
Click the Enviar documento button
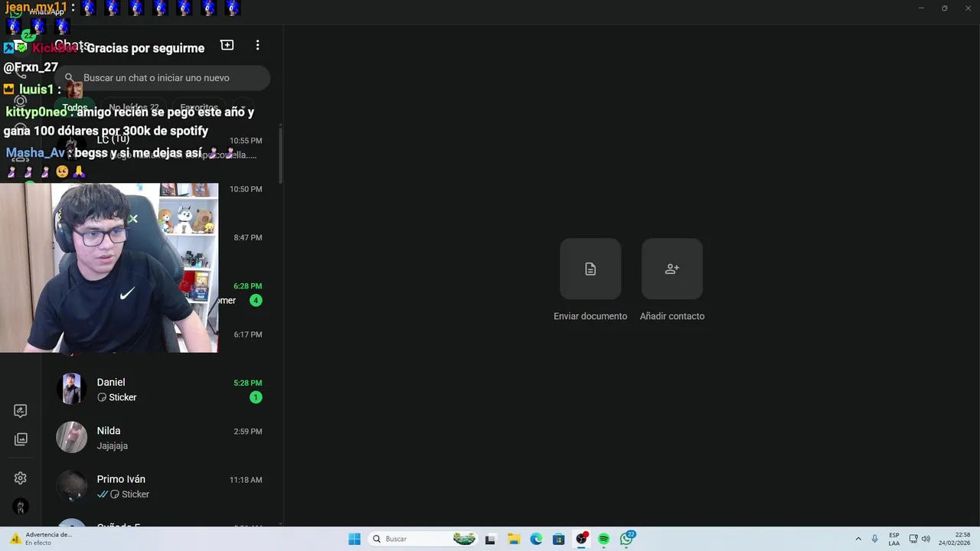click(590, 269)
